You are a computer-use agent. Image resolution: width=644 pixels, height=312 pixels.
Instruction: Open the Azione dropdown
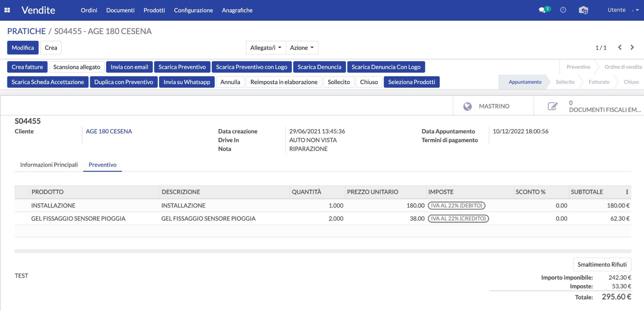point(302,48)
